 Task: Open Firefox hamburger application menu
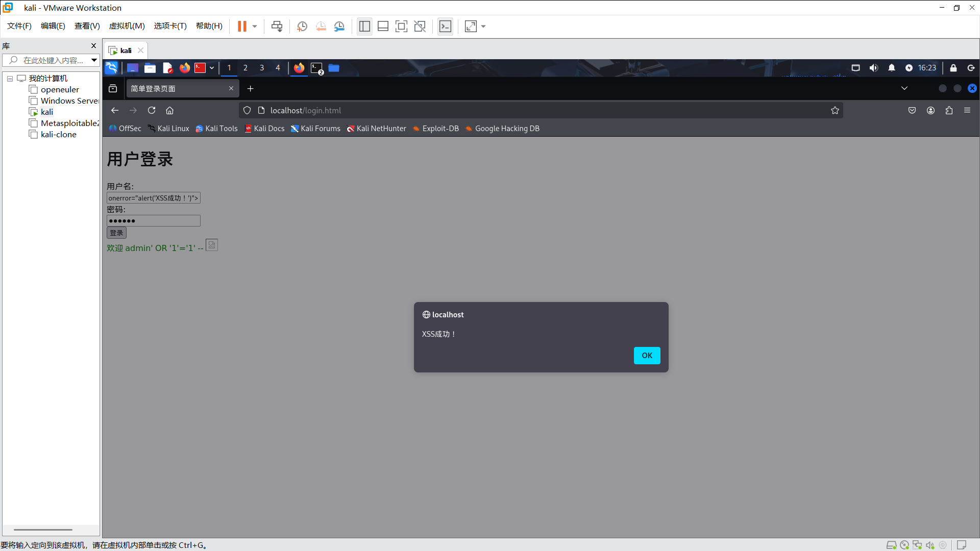coord(967,110)
